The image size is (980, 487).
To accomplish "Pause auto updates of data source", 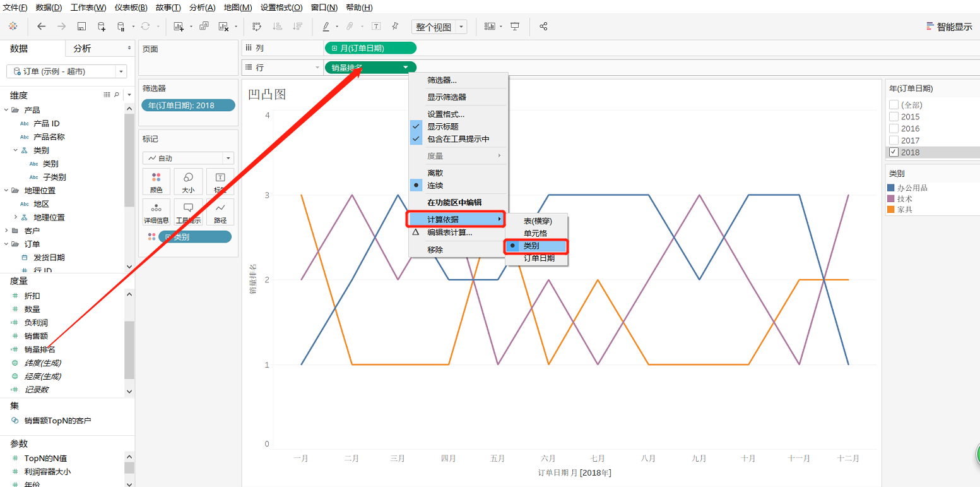I will coord(121,27).
